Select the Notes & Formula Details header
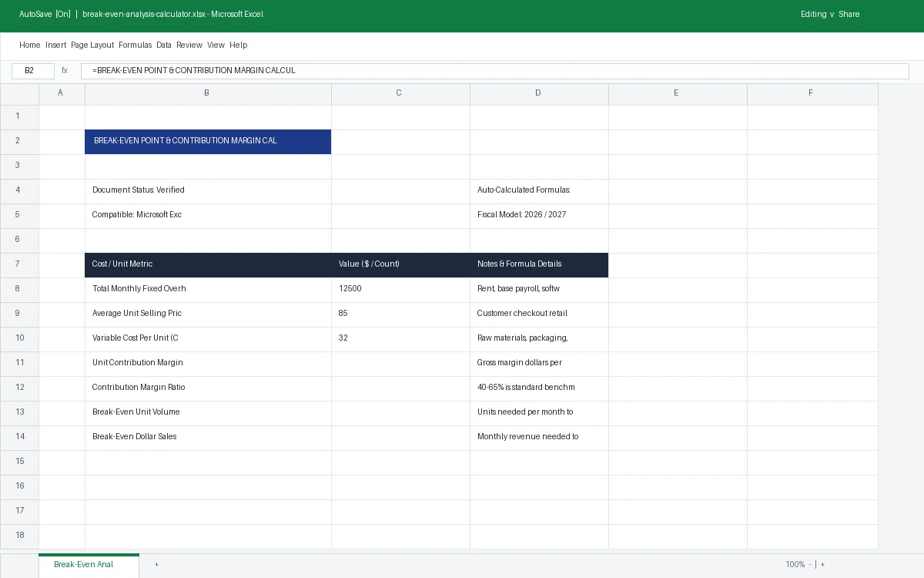 [539, 264]
